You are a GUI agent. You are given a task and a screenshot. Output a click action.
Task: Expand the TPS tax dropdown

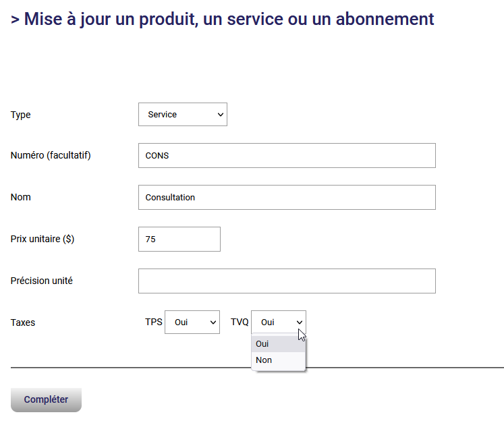pyautogui.click(x=192, y=322)
